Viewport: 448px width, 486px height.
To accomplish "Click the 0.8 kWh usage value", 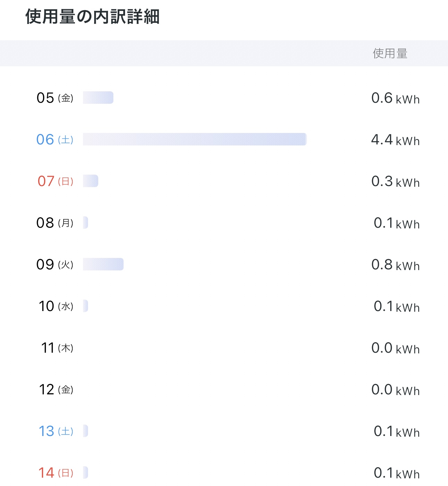I will (395, 265).
